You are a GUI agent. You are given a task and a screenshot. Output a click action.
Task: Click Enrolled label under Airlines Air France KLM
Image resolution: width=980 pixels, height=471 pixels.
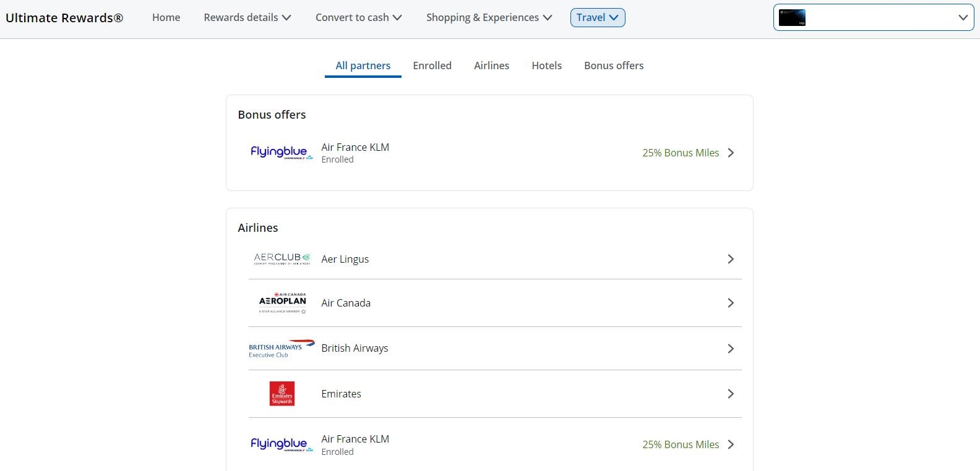pyautogui.click(x=338, y=452)
